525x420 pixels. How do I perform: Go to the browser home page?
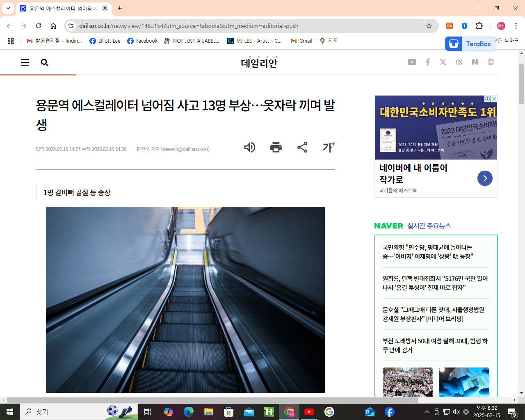pos(53,26)
